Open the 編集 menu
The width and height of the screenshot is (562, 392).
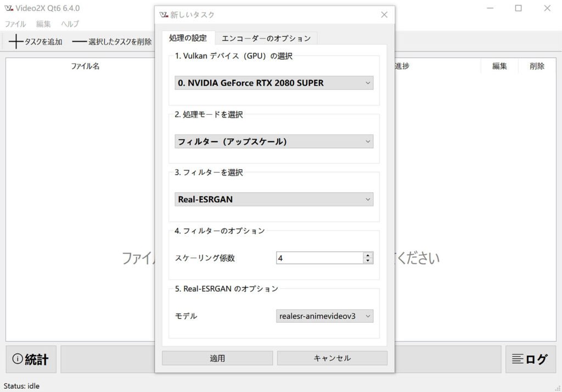pyautogui.click(x=42, y=24)
